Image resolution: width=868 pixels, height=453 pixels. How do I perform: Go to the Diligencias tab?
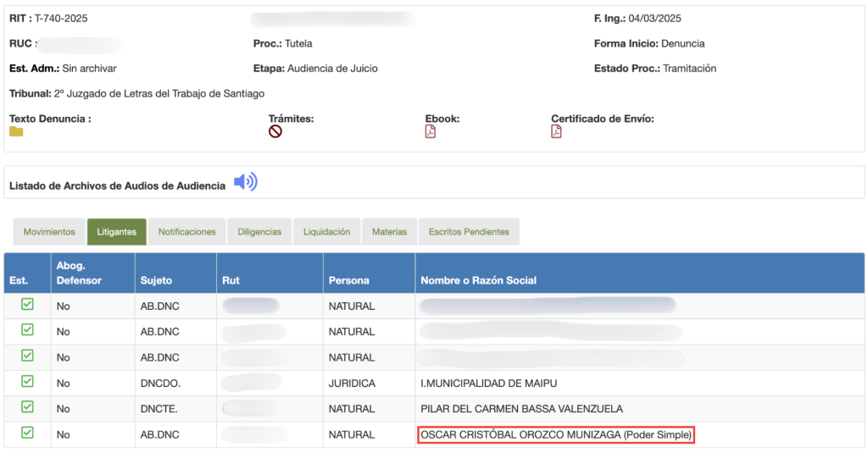[x=259, y=232]
